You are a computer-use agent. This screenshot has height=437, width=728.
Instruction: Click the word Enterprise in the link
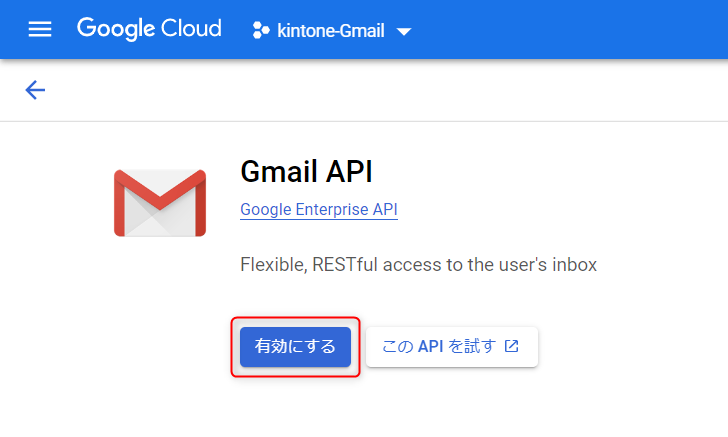[x=335, y=209]
